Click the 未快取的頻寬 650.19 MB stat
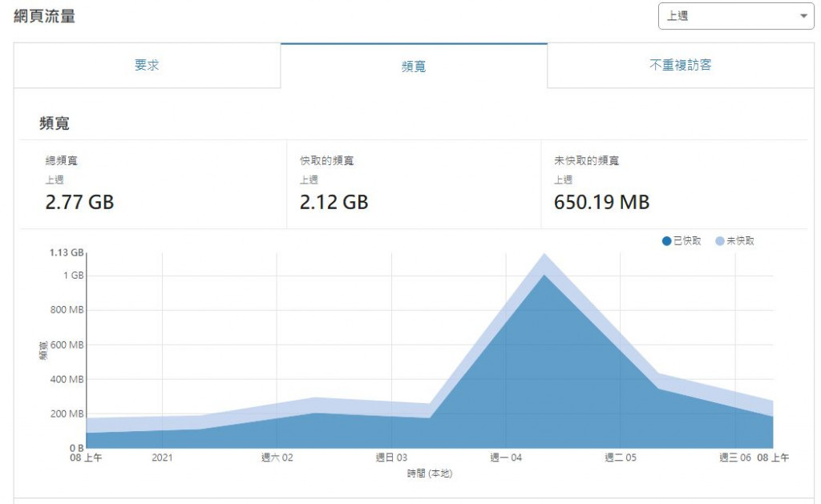The height and width of the screenshot is (504, 821). pos(601,202)
